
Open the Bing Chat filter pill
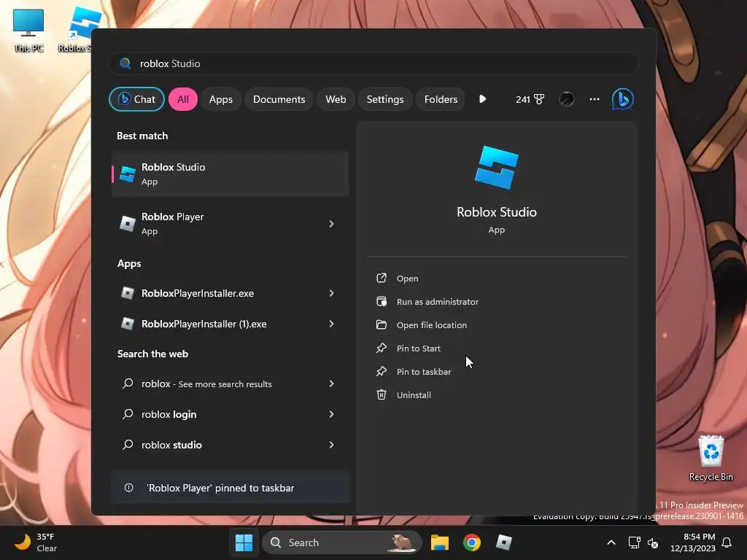pyautogui.click(x=136, y=99)
